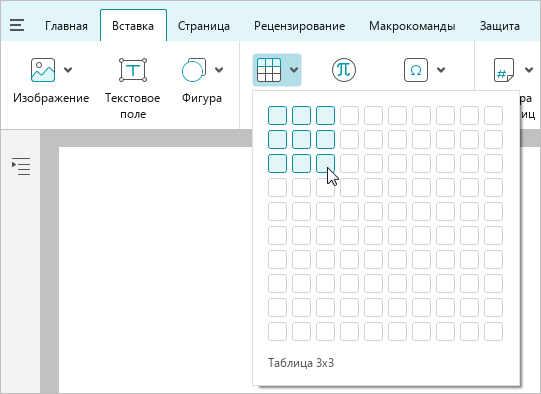This screenshot has height=394, width=541.
Task: Open the Защита tab
Action: coord(500,26)
